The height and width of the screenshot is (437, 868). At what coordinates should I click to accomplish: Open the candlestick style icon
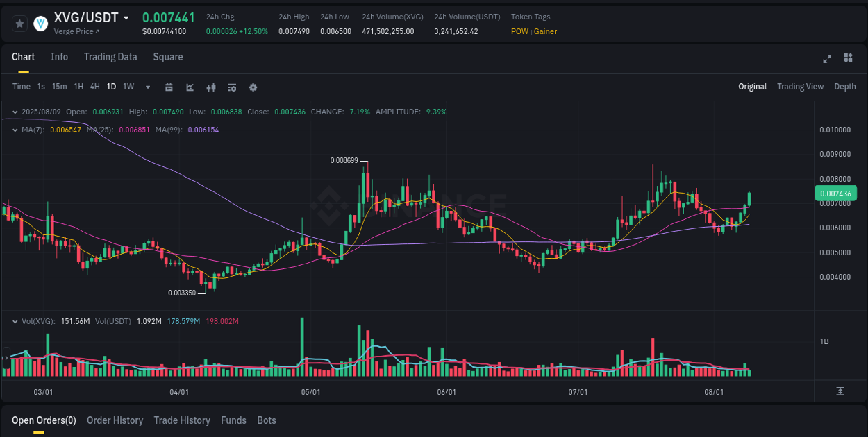coord(210,87)
